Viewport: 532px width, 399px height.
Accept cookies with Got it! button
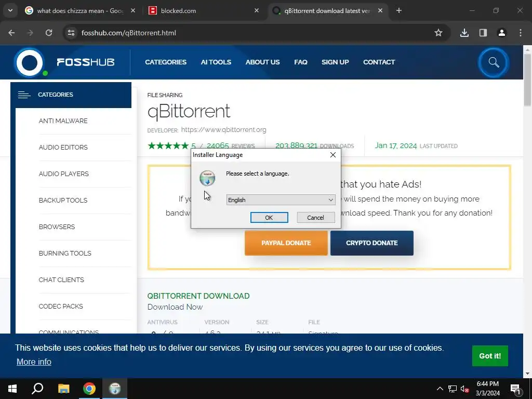[x=490, y=356]
